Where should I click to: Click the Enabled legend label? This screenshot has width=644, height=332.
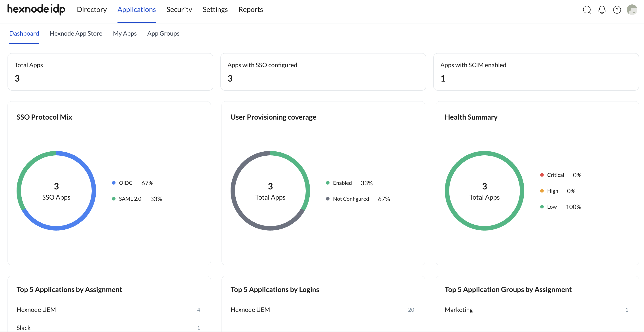point(342,183)
